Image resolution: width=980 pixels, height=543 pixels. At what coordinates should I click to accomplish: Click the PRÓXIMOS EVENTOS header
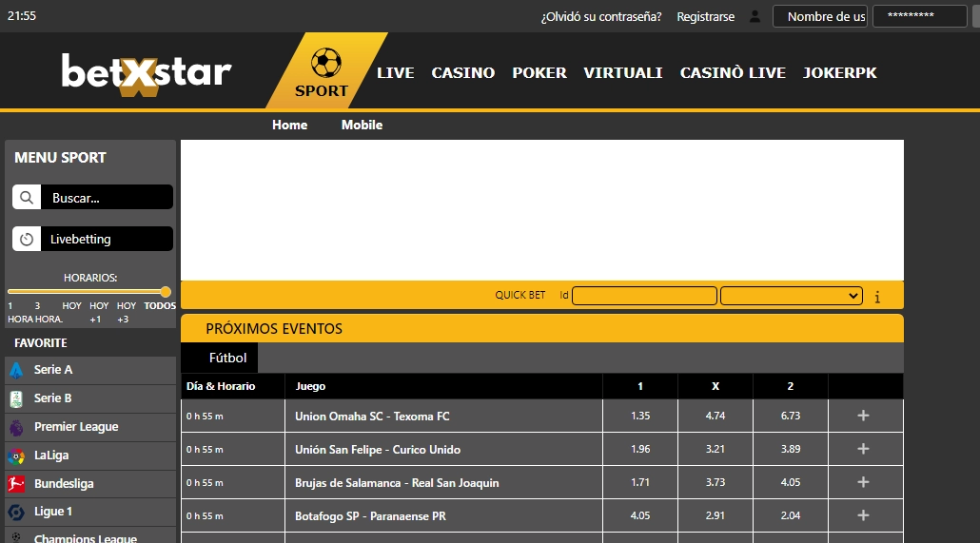(x=542, y=329)
